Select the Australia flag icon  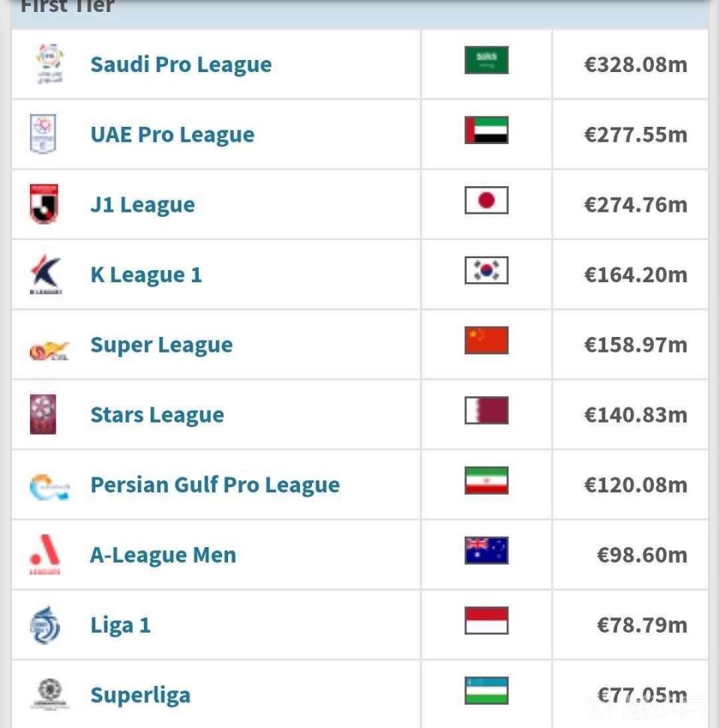point(486,551)
